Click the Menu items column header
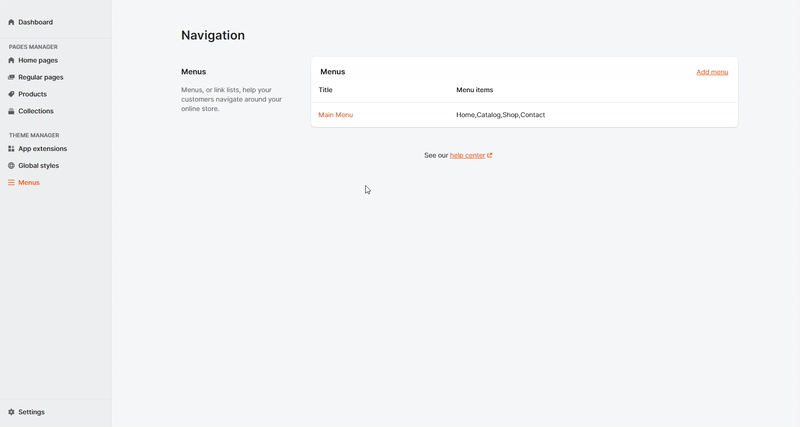 pyautogui.click(x=474, y=90)
